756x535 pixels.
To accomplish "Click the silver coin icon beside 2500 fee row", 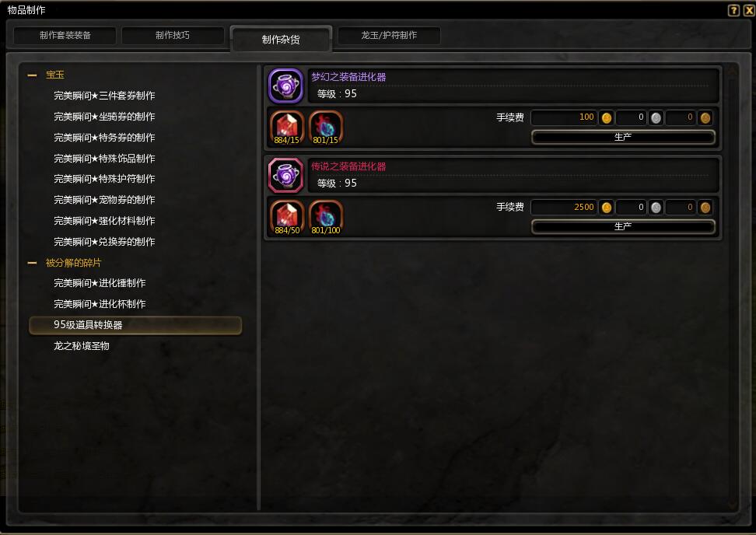I will 656,208.
